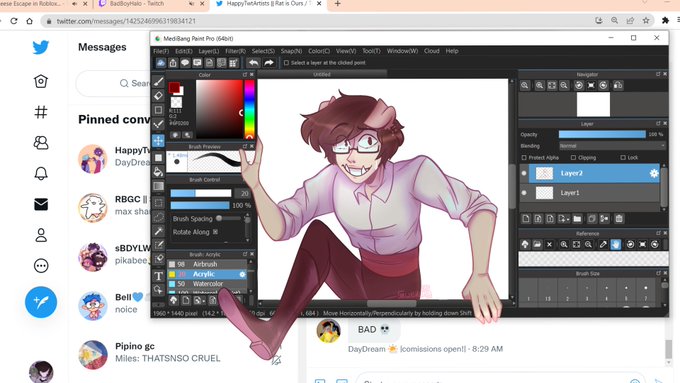Select the Watercolor brush
This screenshot has width=680, height=383.
(207, 284)
